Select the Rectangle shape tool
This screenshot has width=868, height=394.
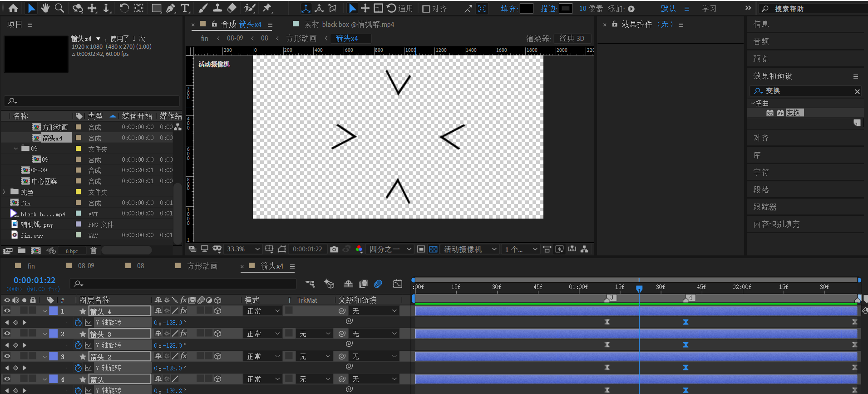157,8
